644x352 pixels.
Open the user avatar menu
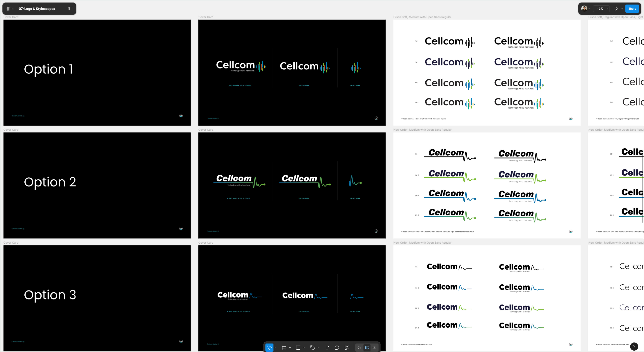tap(586, 8)
